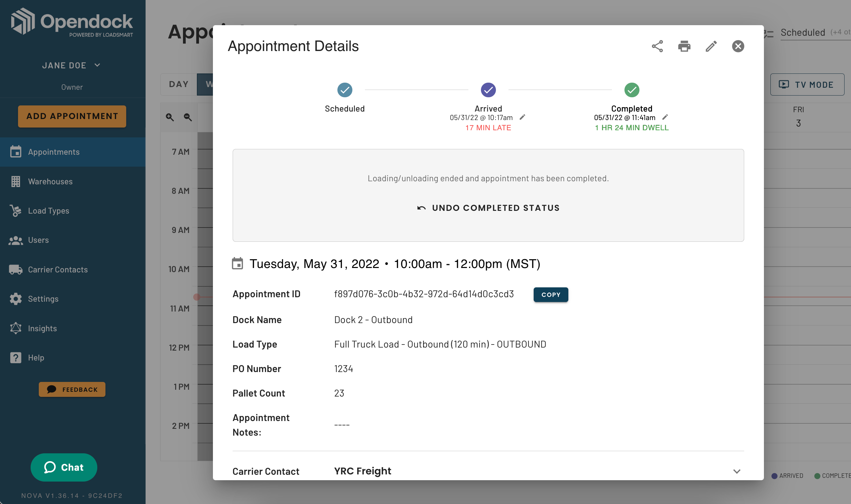Screen dimensions: 851x504
Task: Click Undo Completed Status button
Action: [488, 208]
